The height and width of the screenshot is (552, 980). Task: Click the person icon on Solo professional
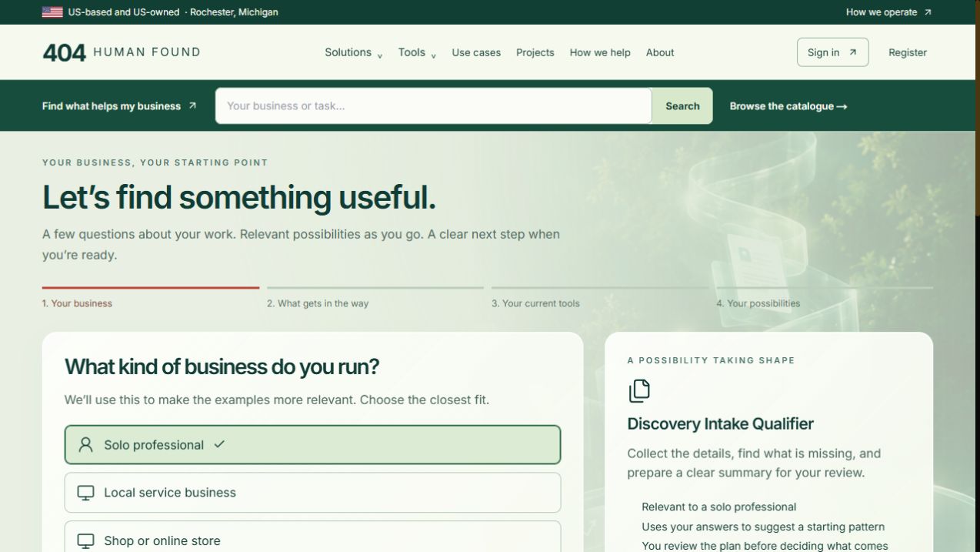(86, 444)
